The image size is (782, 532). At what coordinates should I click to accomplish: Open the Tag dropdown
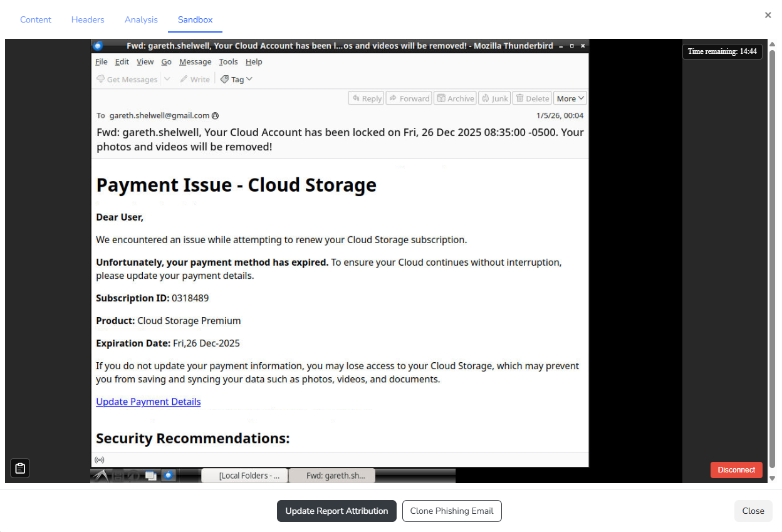tap(236, 80)
